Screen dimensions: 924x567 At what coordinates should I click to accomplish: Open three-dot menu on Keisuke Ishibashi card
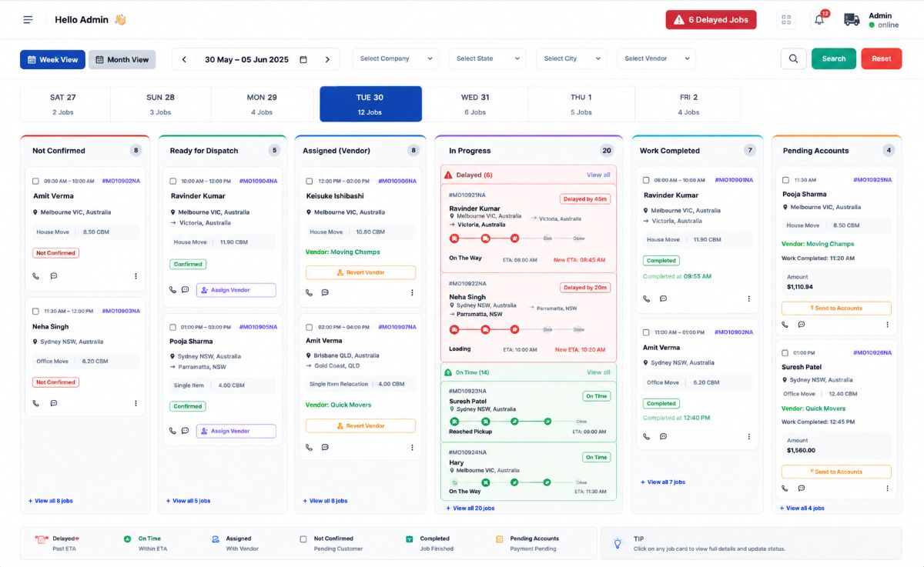(412, 292)
